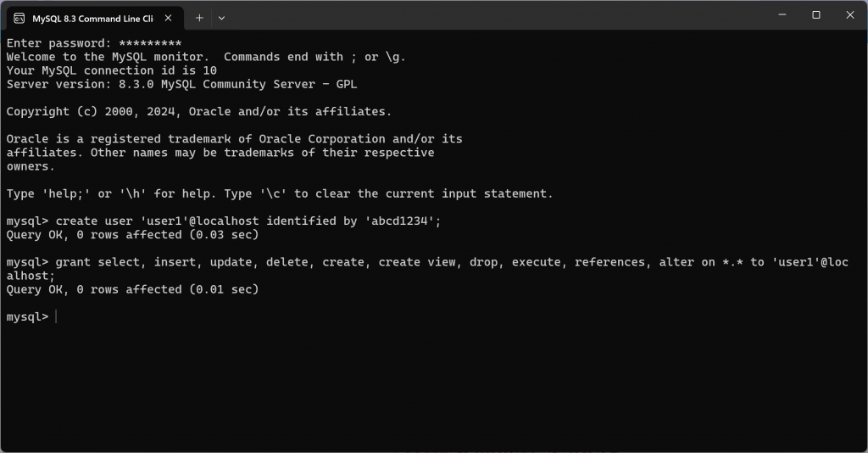Click at the blinking cursor after the last mysql> prompt
Viewport: 868px width, 453px height.
(56, 316)
